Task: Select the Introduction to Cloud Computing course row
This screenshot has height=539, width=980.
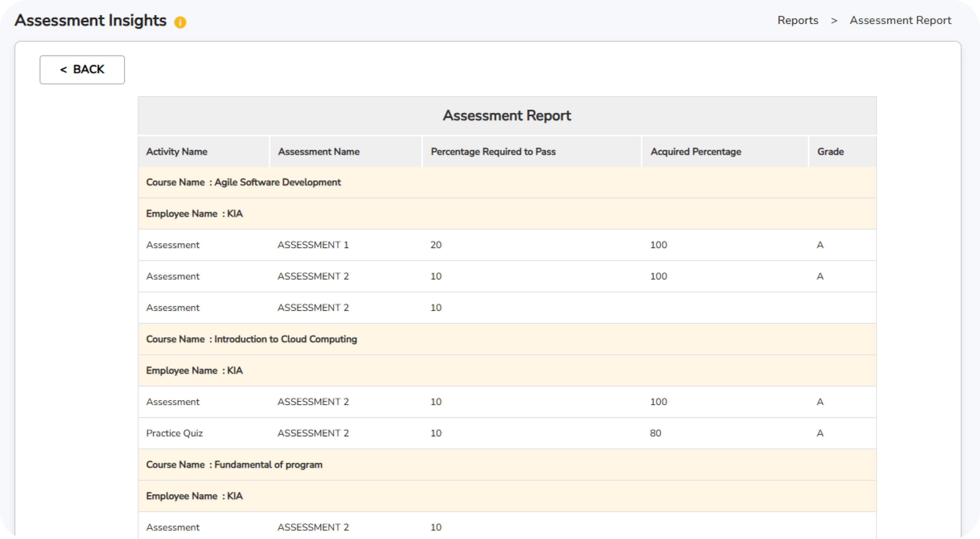Action: tap(507, 339)
